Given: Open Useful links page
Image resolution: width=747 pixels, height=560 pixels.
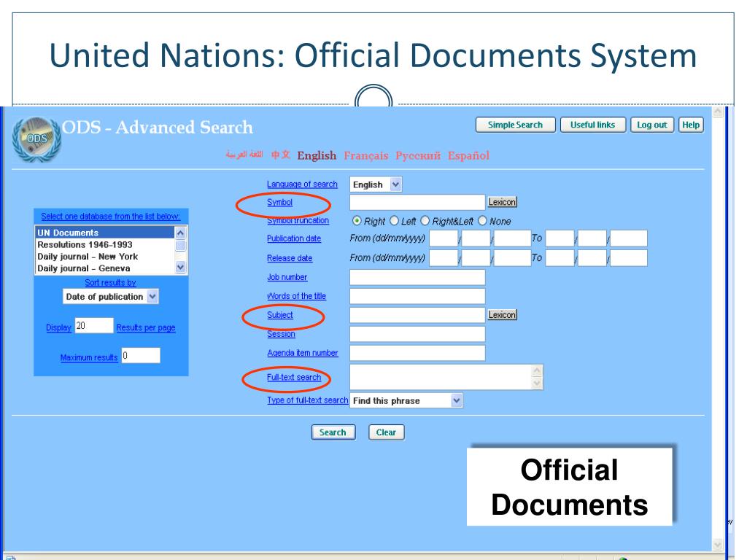Looking at the screenshot, I should coord(592,125).
